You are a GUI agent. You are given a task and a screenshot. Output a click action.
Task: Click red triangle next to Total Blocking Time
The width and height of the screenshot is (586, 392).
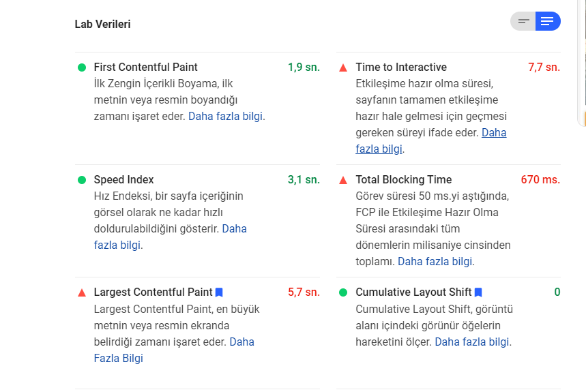343,180
